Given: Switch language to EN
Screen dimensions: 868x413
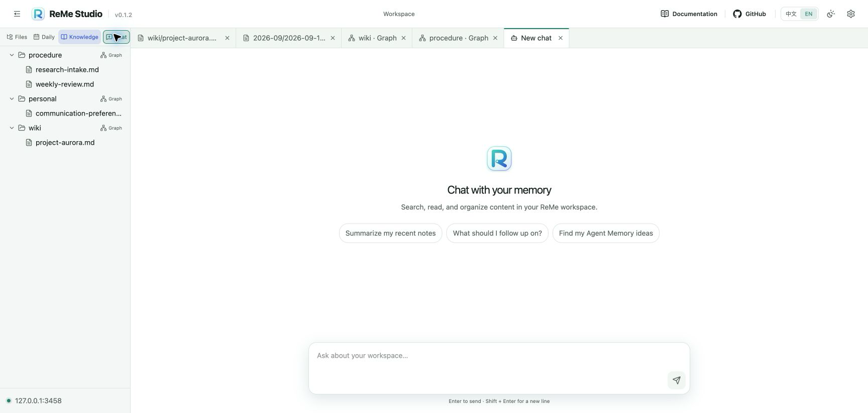Looking at the screenshot, I should (x=809, y=14).
